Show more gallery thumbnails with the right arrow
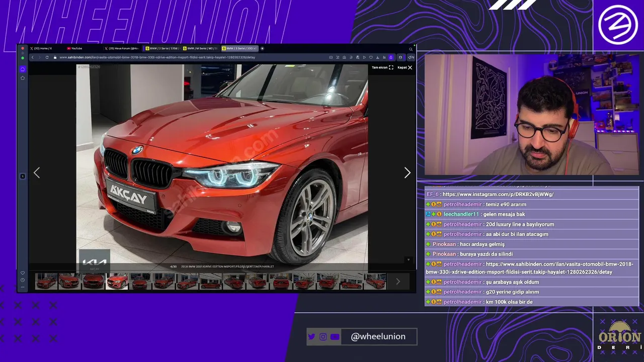The height and width of the screenshot is (362, 644). click(397, 282)
